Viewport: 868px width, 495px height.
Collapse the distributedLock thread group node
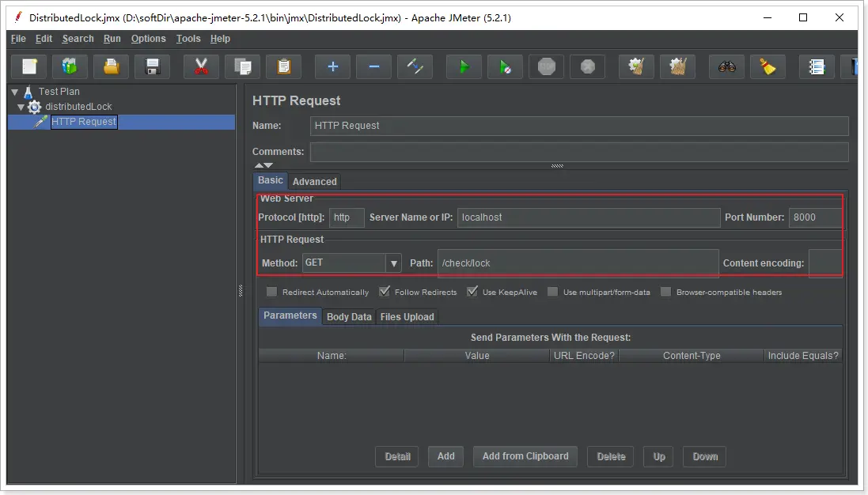tap(21, 107)
